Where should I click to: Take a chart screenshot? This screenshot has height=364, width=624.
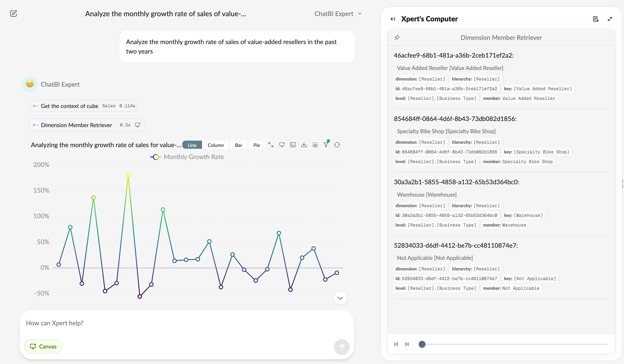[315, 145]
